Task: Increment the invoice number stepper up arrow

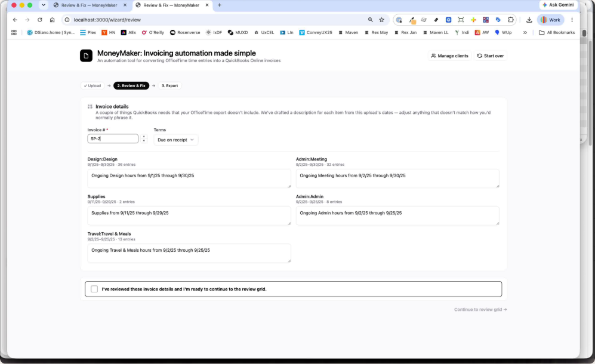Action: pos(144,137)
